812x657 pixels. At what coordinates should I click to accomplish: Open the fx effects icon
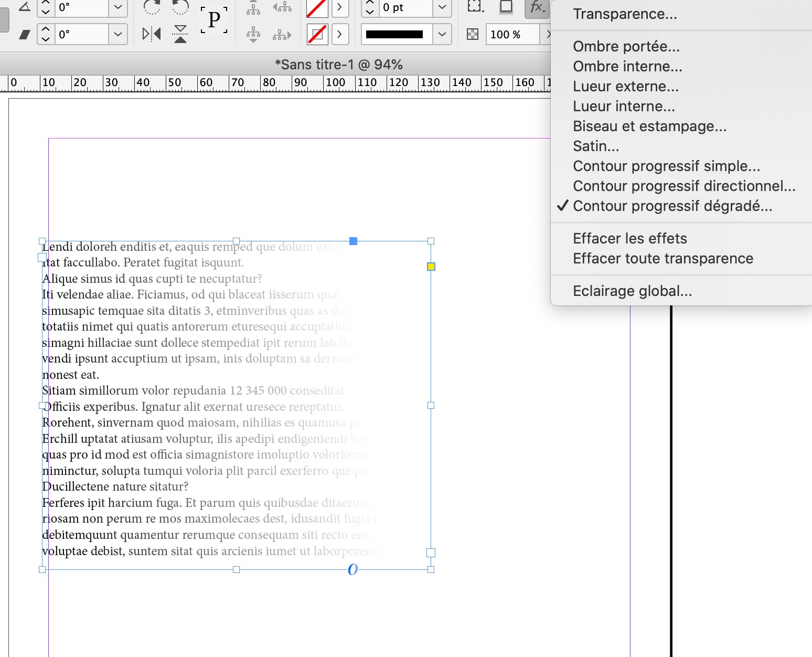point(536,8)
